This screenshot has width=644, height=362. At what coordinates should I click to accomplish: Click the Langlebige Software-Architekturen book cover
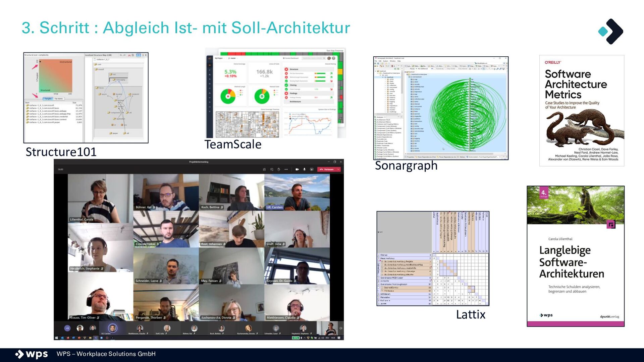coord(576,256)
